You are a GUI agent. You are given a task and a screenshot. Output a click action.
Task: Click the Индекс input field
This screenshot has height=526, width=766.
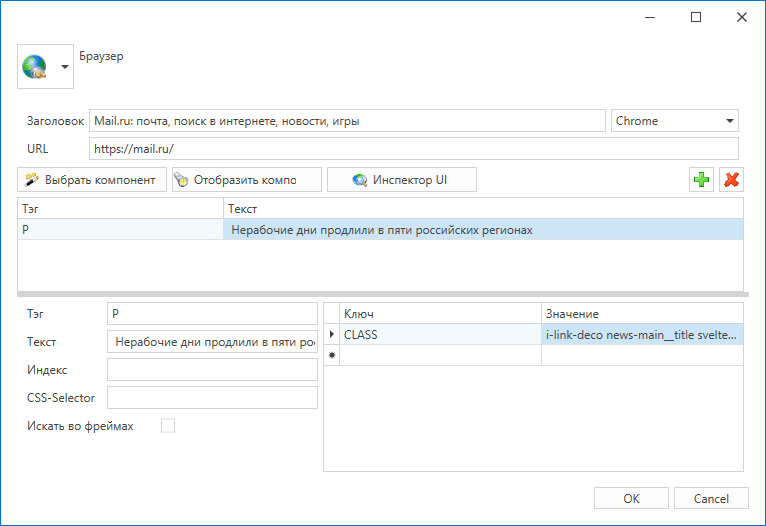[x=212, y=370]
